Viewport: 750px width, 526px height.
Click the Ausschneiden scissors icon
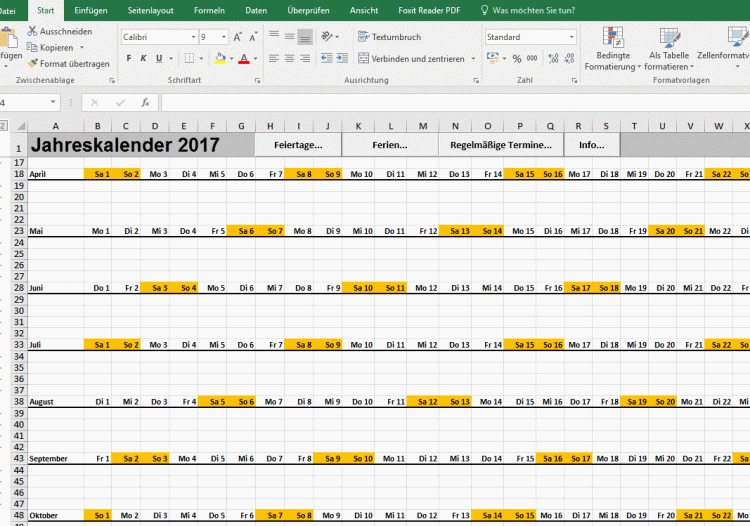pyautogui.click(x=32, y=32)
